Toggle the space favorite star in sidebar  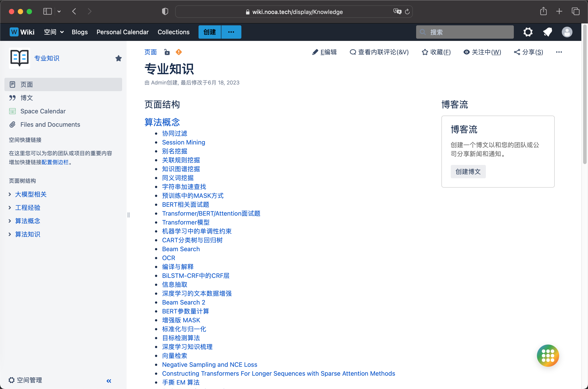click(x=118, y=58)
